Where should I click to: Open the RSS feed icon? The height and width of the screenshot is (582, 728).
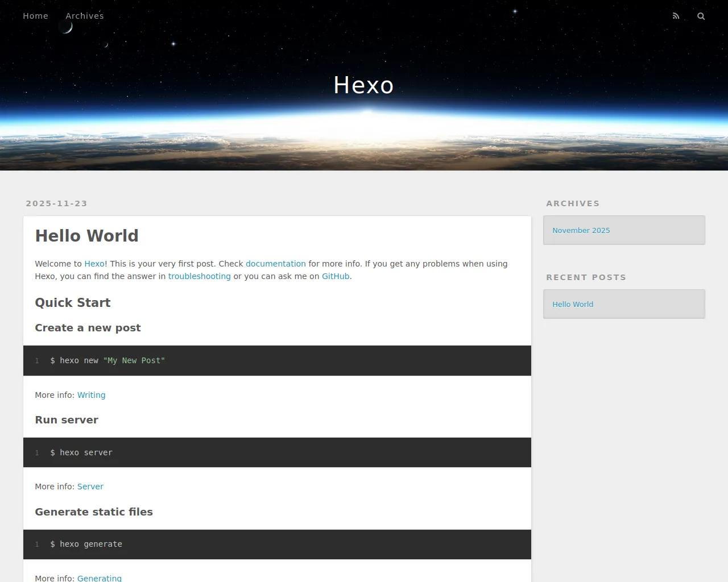pos(676,16)
